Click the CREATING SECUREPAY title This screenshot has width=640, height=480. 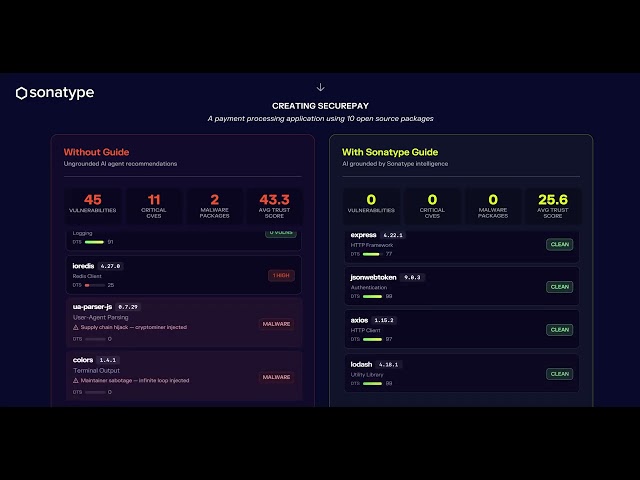coord(320,106)
